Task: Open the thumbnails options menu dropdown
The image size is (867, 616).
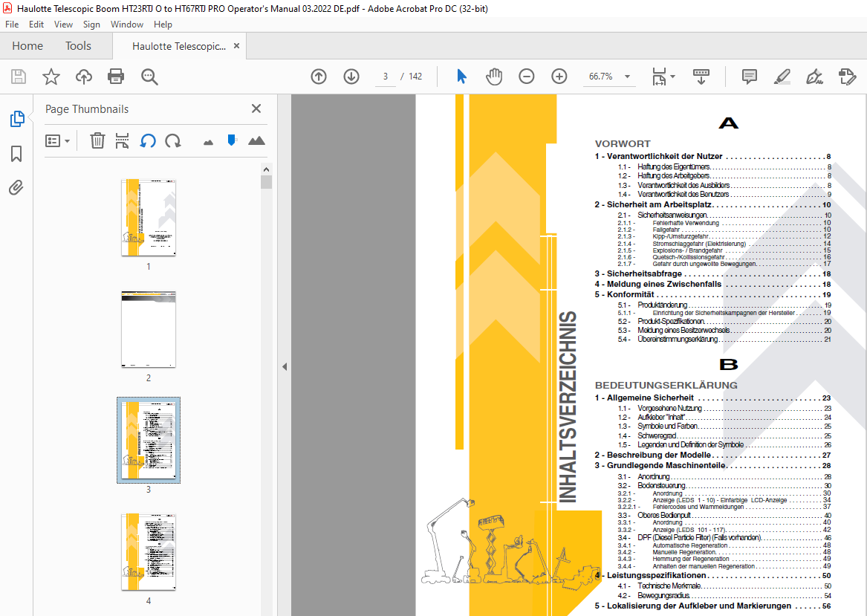Action: coord(57,140)
